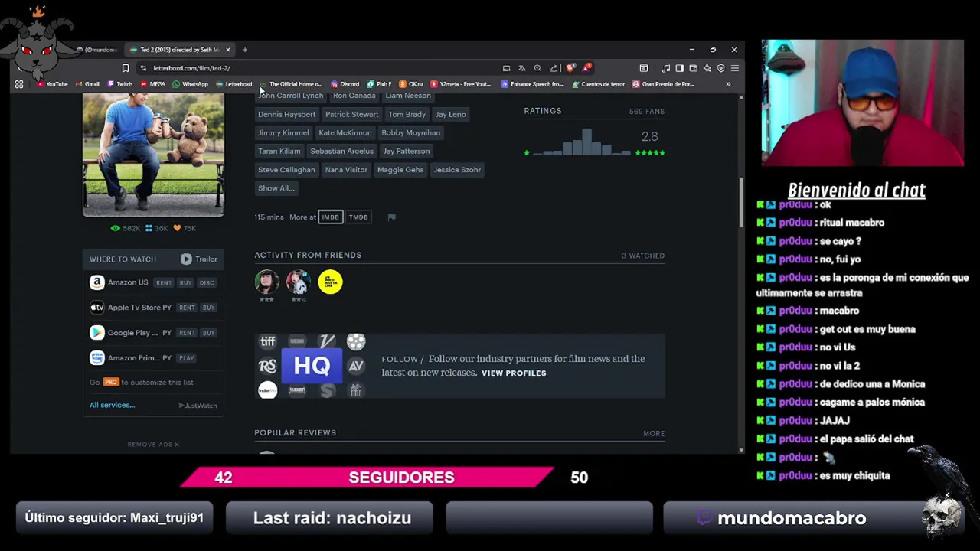Open cast member Nana Visitor
The image size is (980, 551).
346,170
